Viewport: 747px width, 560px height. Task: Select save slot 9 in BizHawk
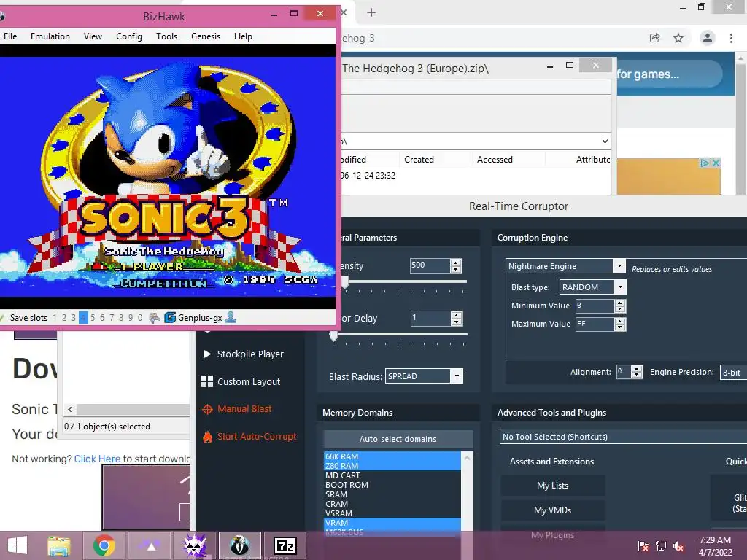click(x=131, y=318)
